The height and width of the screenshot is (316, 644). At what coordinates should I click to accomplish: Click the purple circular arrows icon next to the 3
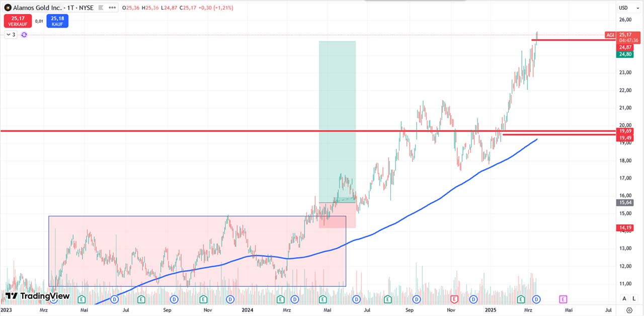tap(24, 35)
